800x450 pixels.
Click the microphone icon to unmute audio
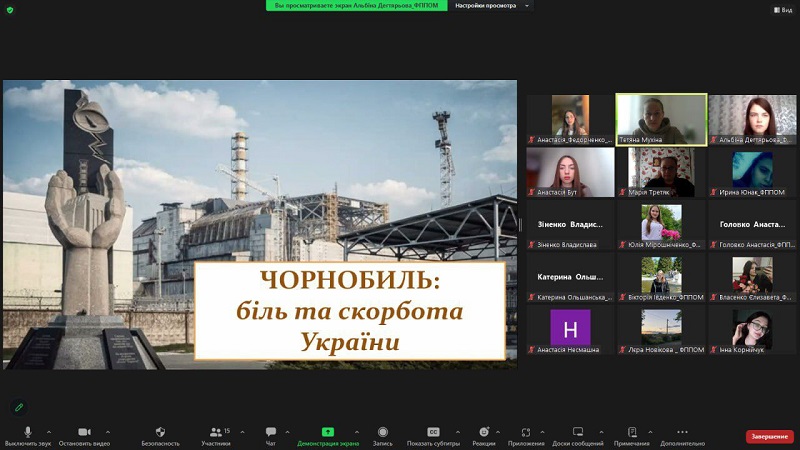click(x=27, y=432)
